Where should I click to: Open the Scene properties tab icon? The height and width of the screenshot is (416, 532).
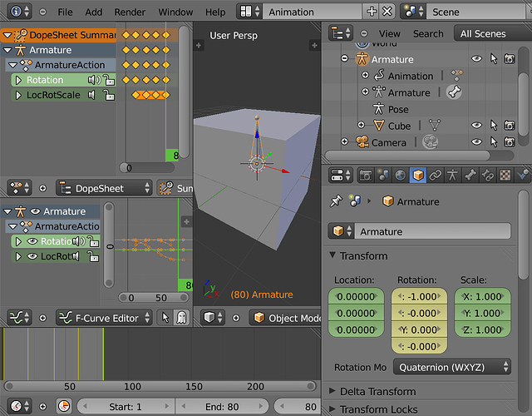tap(383, 176)
